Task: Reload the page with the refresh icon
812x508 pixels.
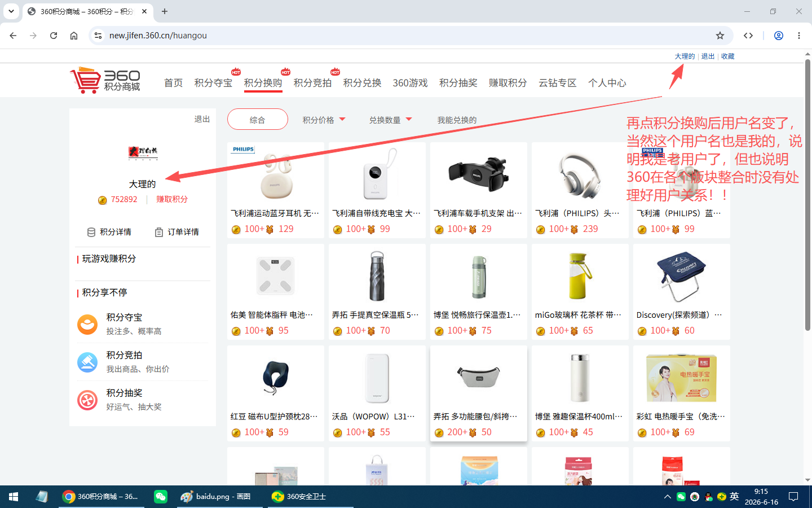Action: (x=54, y=36)
